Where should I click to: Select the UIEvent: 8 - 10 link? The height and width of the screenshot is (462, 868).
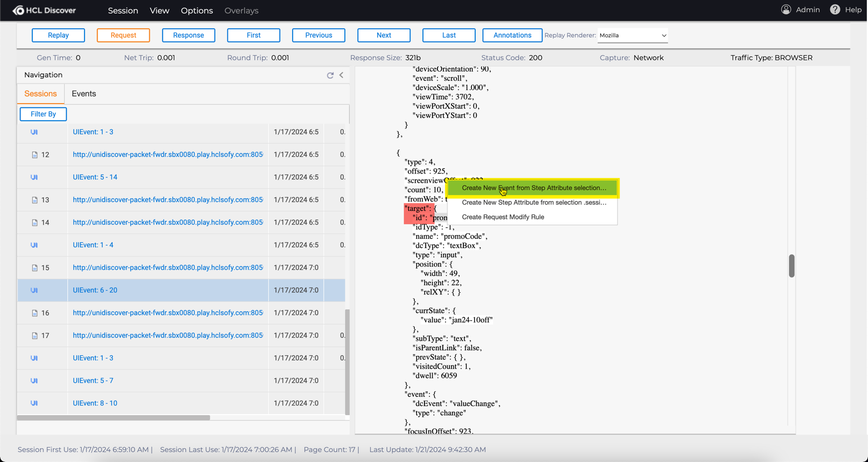coord(95,404)
